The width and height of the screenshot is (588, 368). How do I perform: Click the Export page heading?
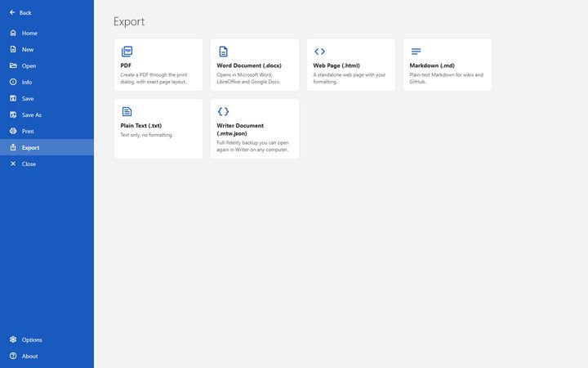point(129,22)
